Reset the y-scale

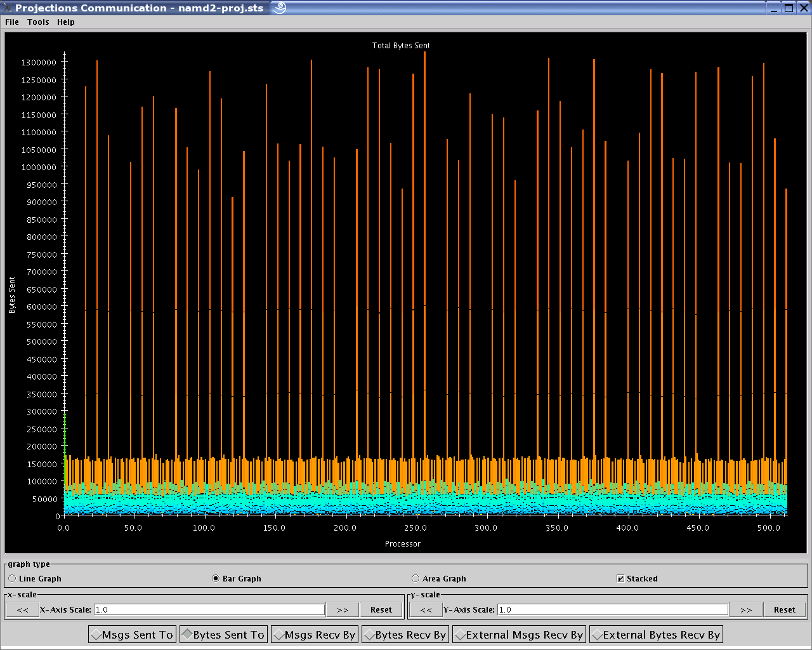pyautogui.click(x=784, y=610)
